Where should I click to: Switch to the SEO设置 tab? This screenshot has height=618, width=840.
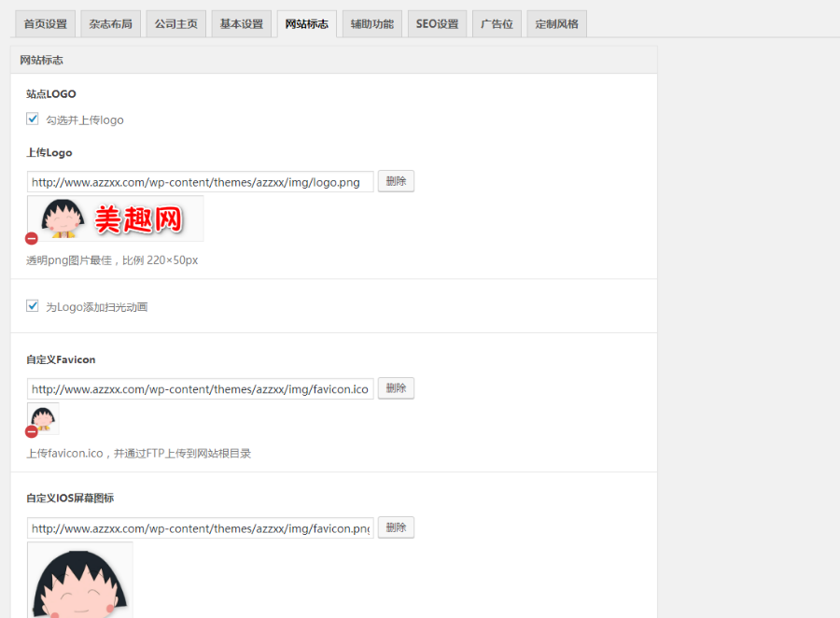(436, 23)
